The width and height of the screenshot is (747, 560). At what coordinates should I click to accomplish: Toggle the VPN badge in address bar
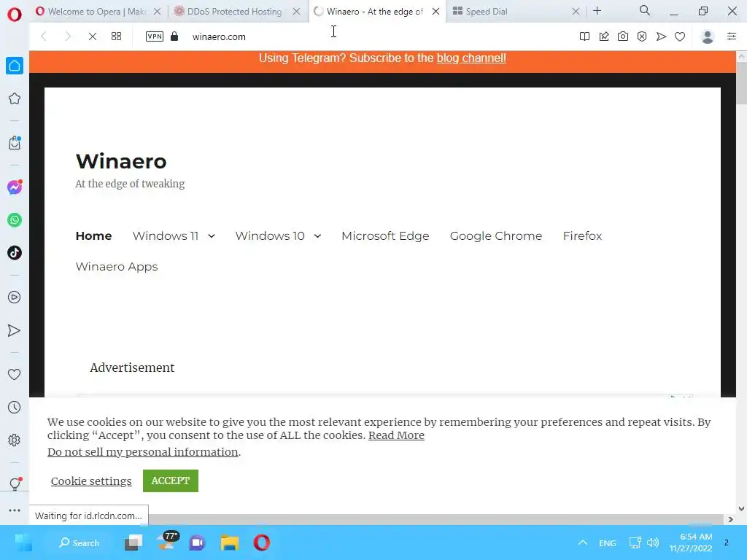click(155, 36)
